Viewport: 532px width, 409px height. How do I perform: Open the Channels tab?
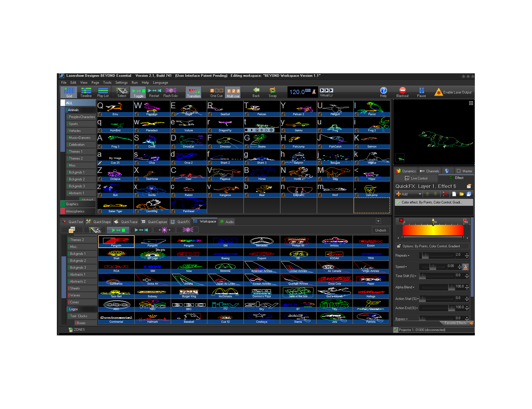pyautogui.click(x=429, y=171)
